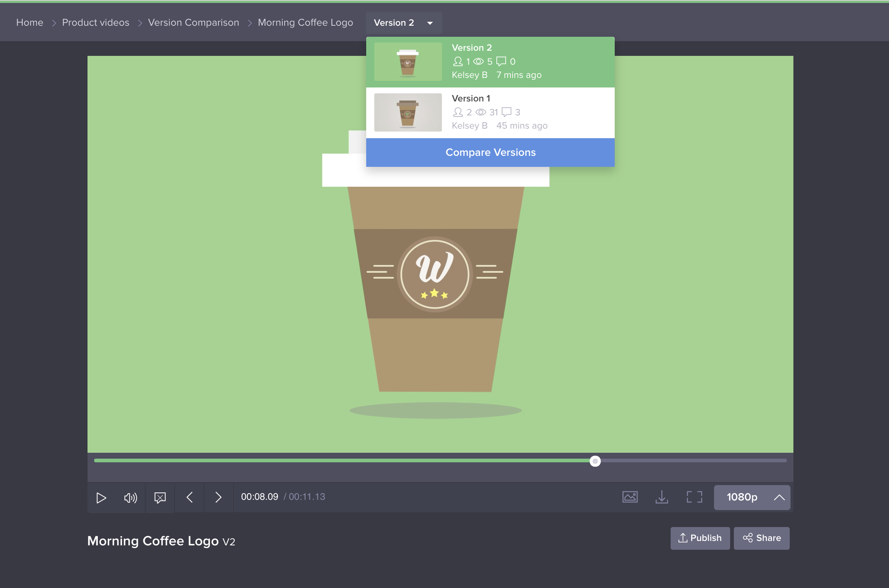The width and height of the screenshot is (889, 588).
Task: Click the 1080p upward chevron
Action: click(x=779, y=497)
